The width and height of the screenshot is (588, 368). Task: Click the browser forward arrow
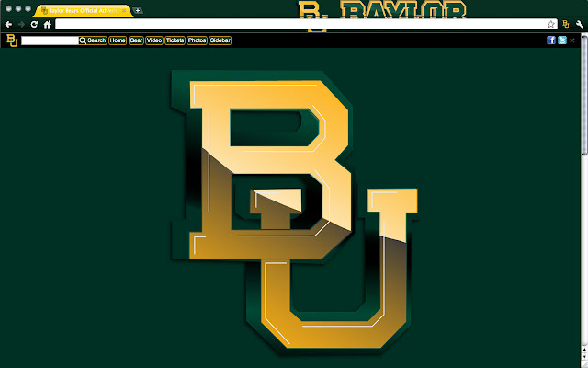pyautogui.click(x=21, y=25)
